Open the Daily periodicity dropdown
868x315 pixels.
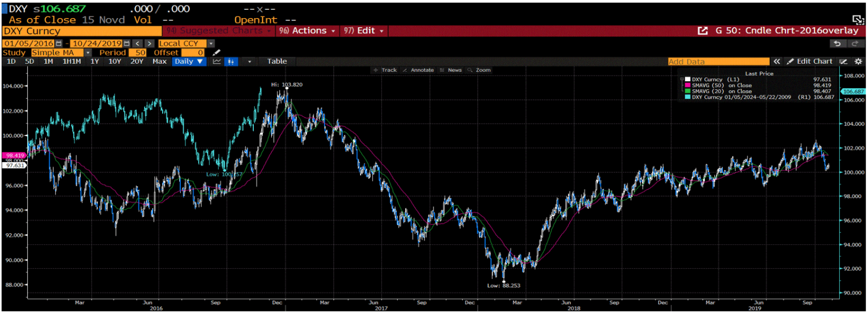point(189,62)
